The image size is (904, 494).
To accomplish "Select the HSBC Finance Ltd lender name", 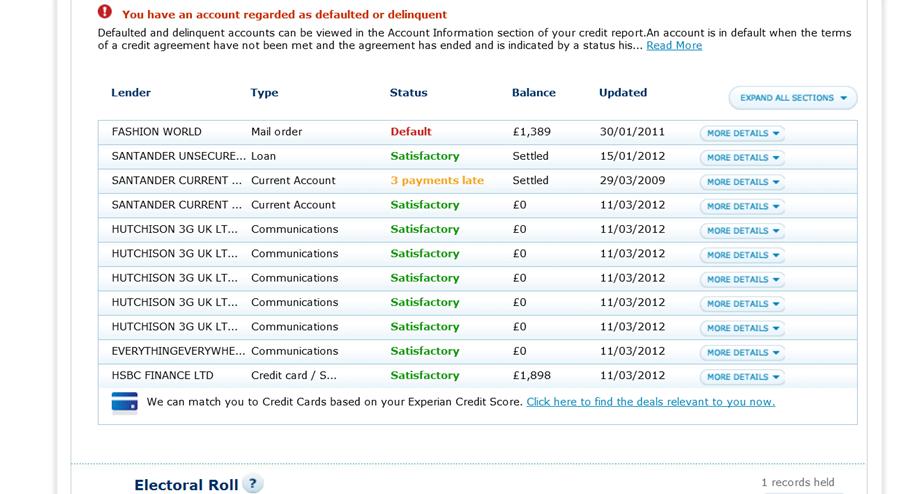I will click(162, 376).
